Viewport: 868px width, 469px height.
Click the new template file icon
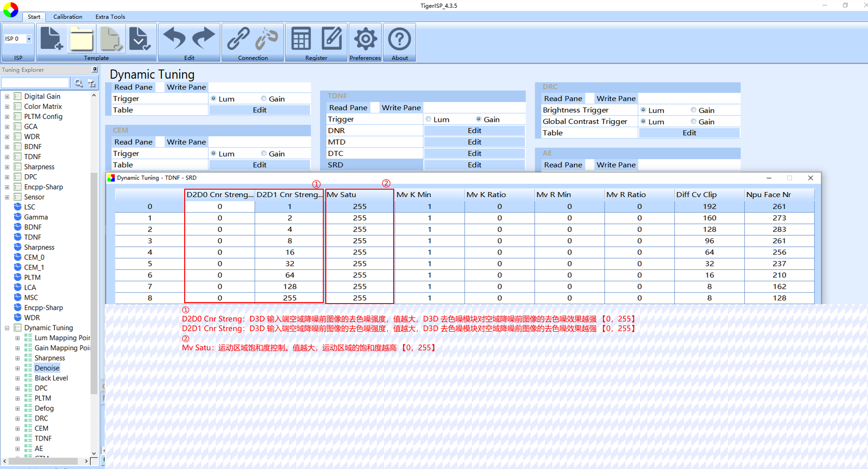click(x=51, y=39)
